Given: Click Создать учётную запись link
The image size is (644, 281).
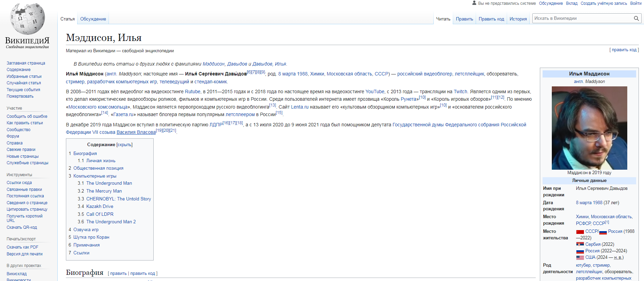Looking at the screenshot, I should [604, 3].
